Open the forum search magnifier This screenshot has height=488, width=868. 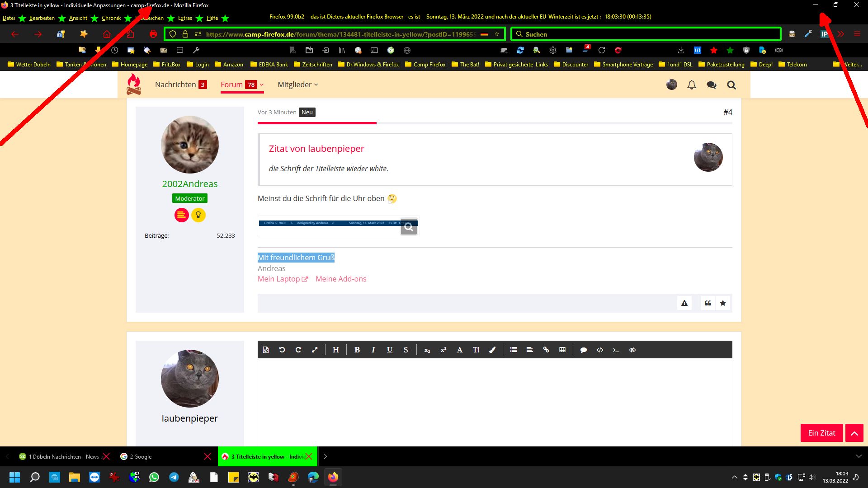(731, 85)
